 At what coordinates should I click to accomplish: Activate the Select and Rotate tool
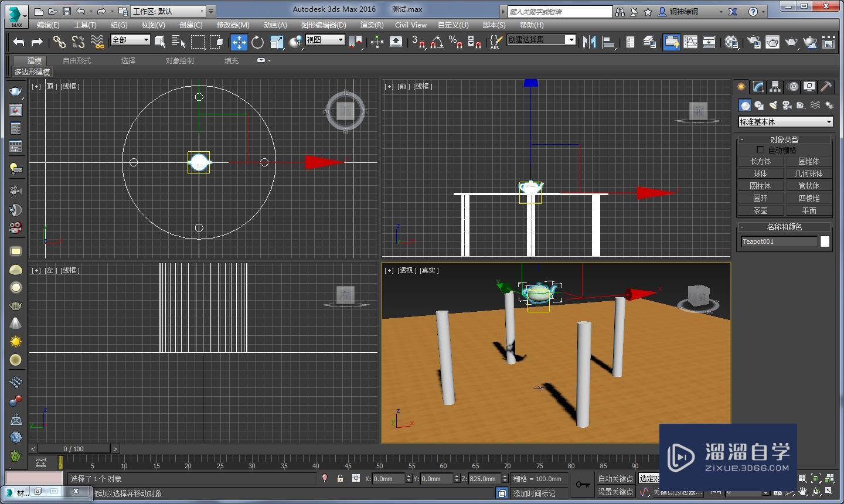click(257, 42)
